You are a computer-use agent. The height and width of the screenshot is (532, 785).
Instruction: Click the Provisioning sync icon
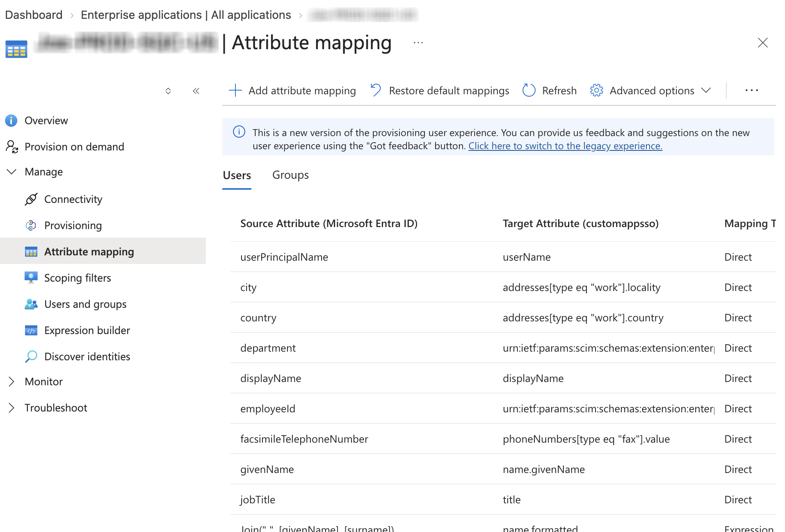point(31,225)
